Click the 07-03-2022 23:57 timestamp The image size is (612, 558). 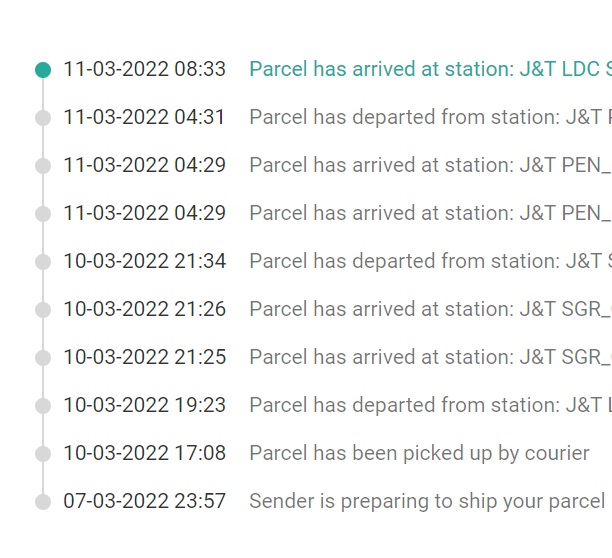[x=144, y=501]
